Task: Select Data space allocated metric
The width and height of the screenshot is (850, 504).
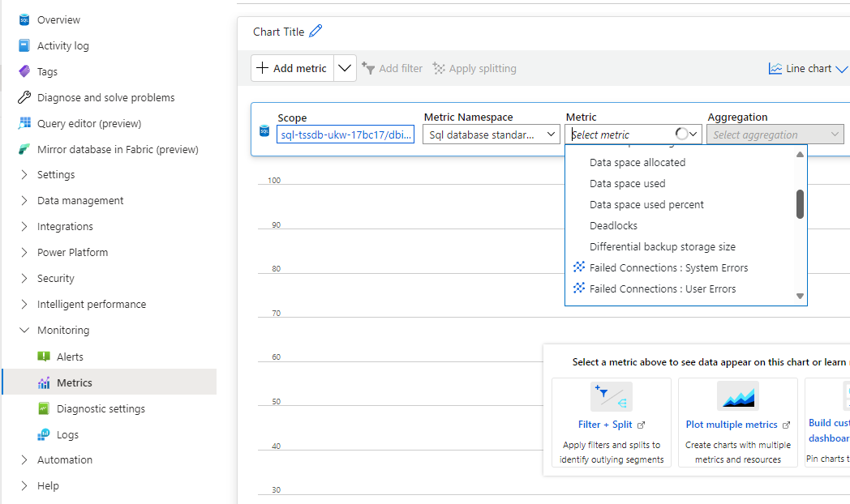Action: (637, 162)
